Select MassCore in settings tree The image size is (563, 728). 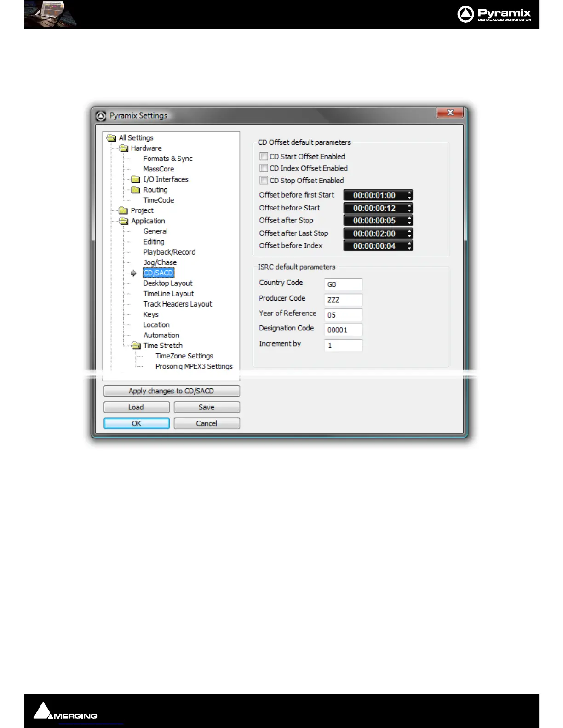159,169
